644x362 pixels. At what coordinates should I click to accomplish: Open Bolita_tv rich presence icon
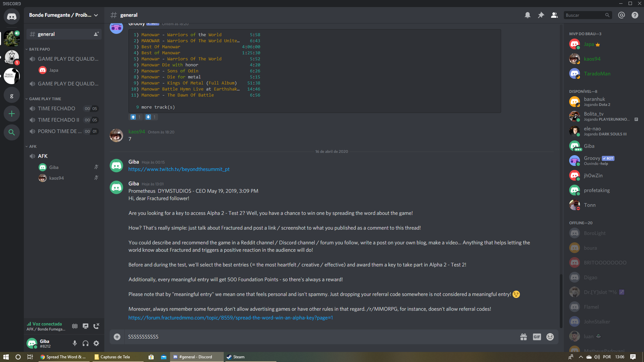click(x=636, y=119)
